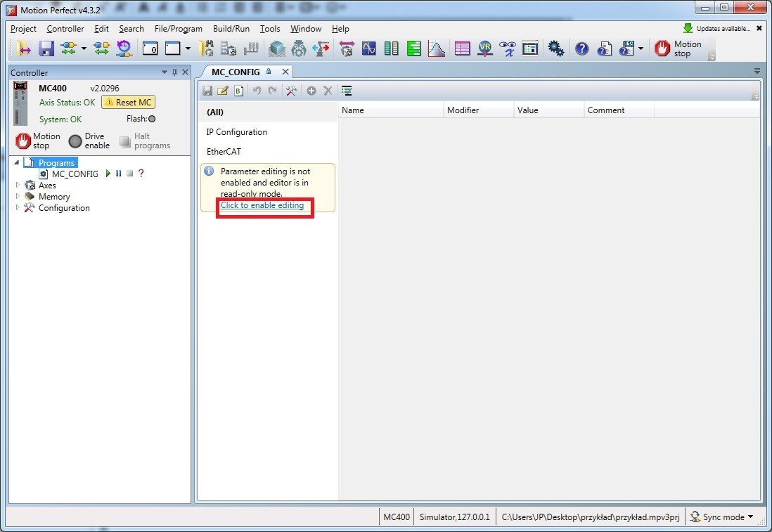The height and width of the screenshot is (532, 772).
Task: Click the 'Click to enable editing' link
Action: (x=262, y=205)
